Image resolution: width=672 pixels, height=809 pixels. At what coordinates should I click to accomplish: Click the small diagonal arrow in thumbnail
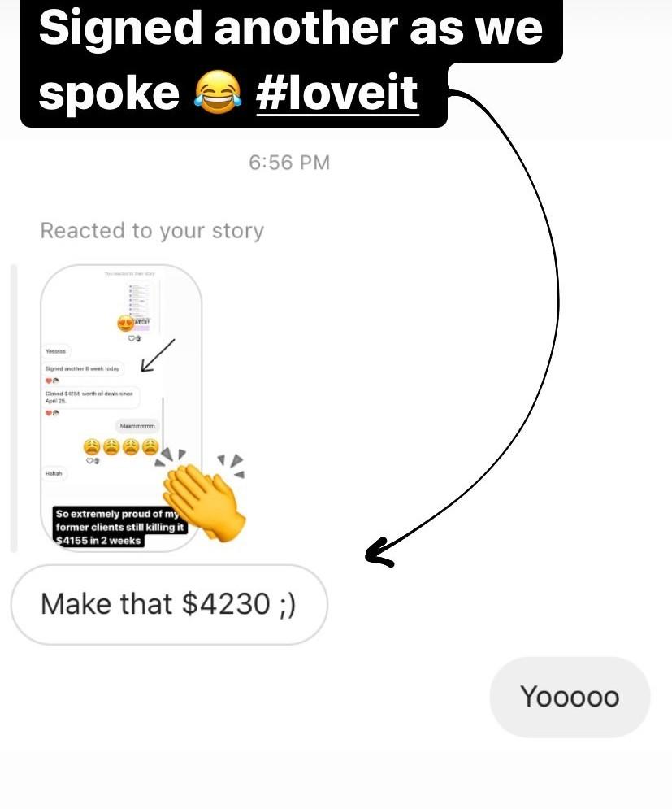point(158,355)
